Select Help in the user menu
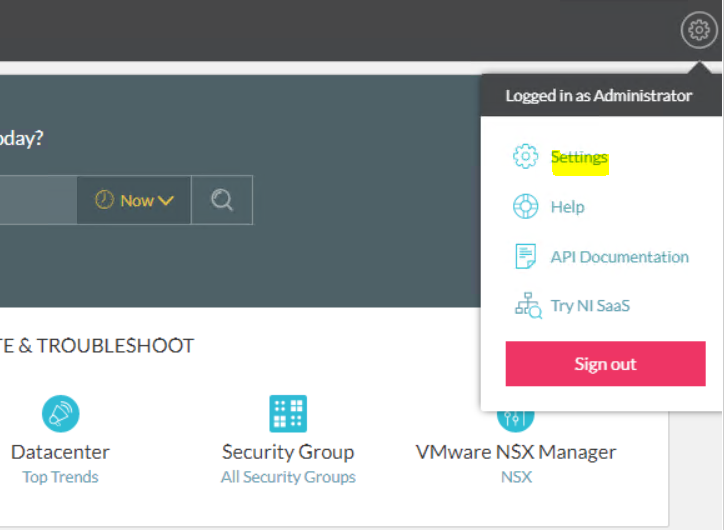 [567, 207]
